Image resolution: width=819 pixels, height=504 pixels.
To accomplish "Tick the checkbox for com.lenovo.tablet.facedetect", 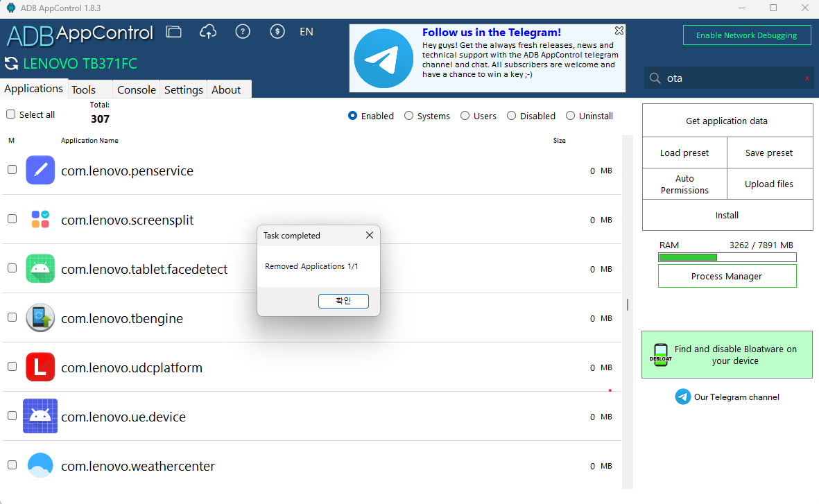I will tap(12, 268).
